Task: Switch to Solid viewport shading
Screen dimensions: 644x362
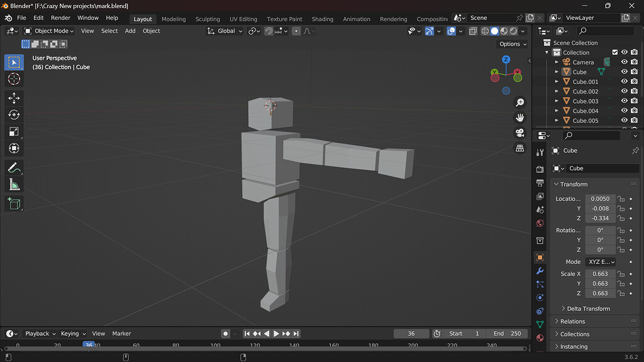Action: point(494,31)
